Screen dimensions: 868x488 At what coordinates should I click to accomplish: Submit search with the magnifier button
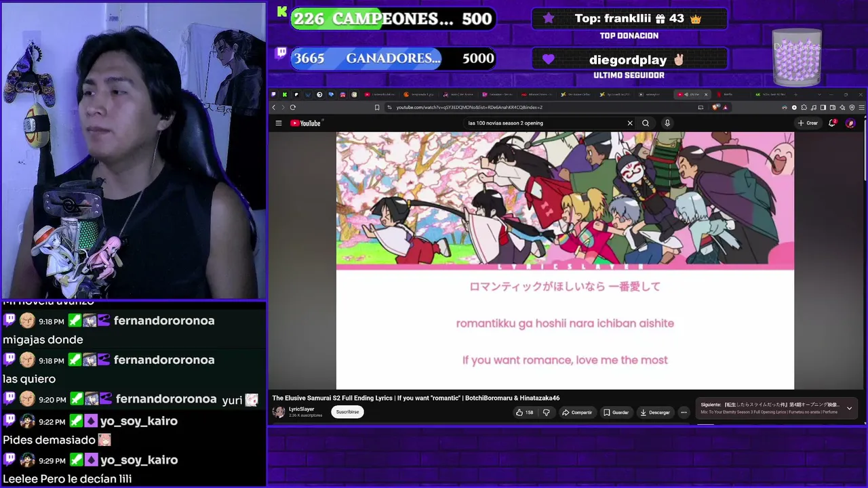pos(646,123)
